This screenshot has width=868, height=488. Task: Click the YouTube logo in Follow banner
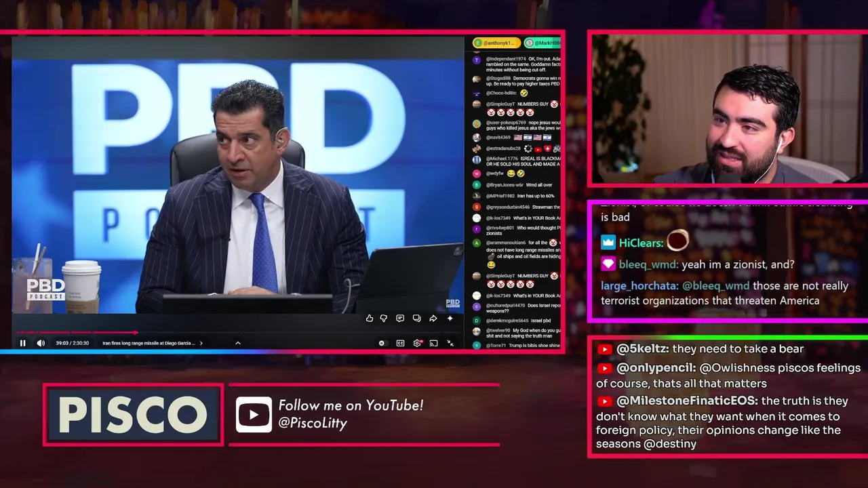coord(254,414)
